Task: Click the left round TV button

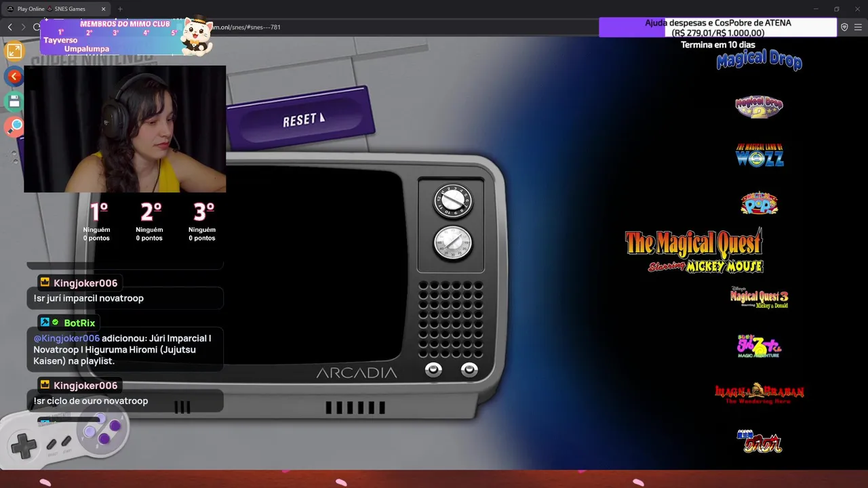Action: (x=433, y=369)
